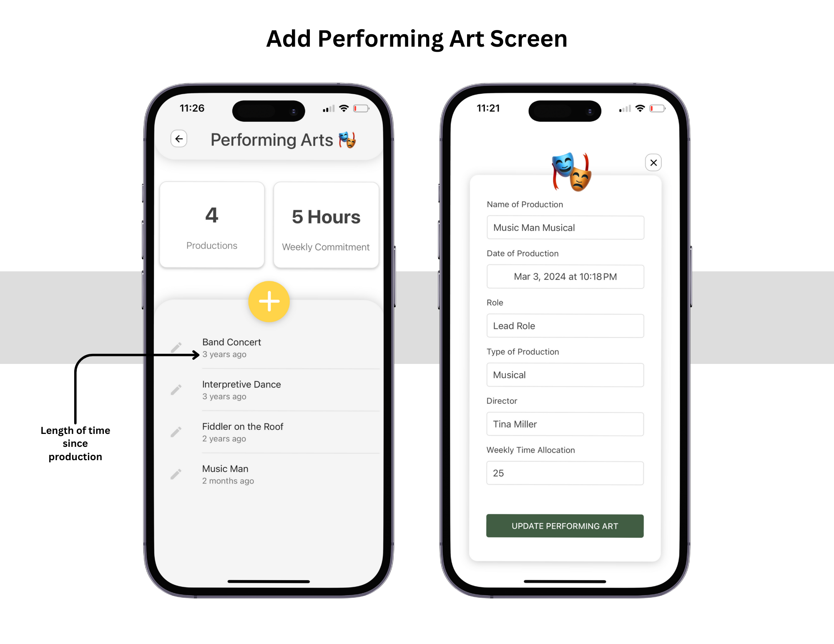
Task: Select the Name of Production input field
Action: [x=565, y=227]
